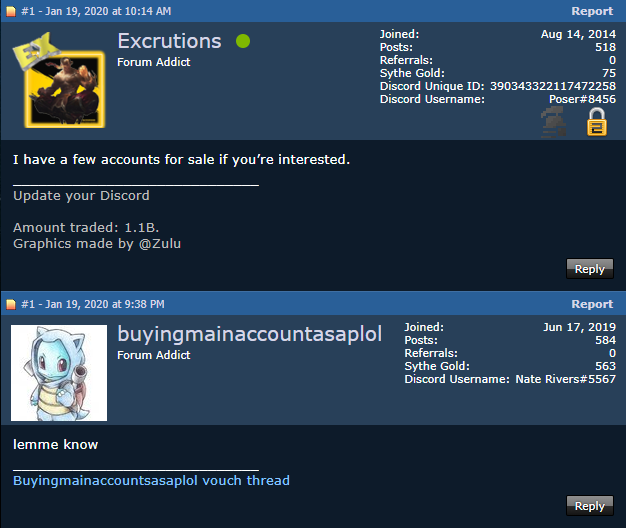This screenshot has height=528, width=626.
Task: Report the post by buyingmainaccountasaplol
Action: (592, 304)
